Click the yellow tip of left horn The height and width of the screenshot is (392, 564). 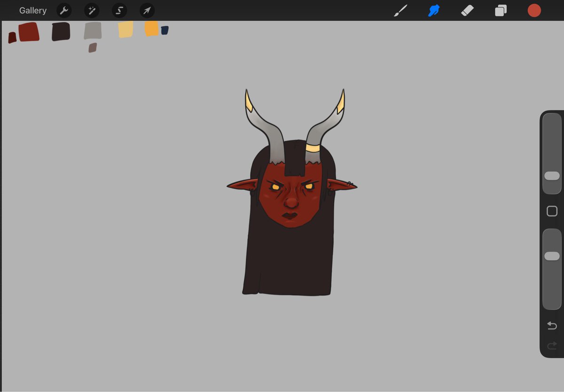point(249,101)
